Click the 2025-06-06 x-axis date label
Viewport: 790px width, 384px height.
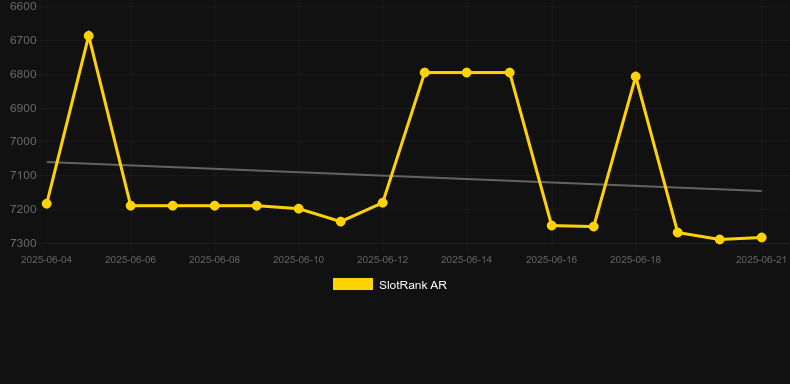point(130,260)
